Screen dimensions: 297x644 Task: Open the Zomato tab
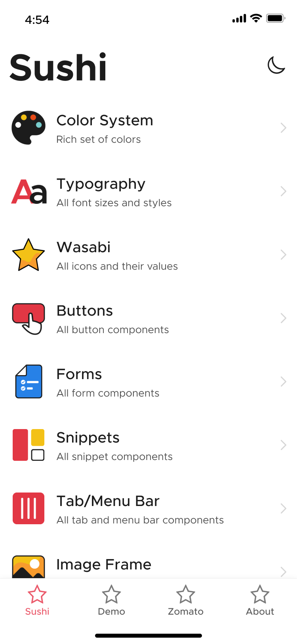pos(186,600)
